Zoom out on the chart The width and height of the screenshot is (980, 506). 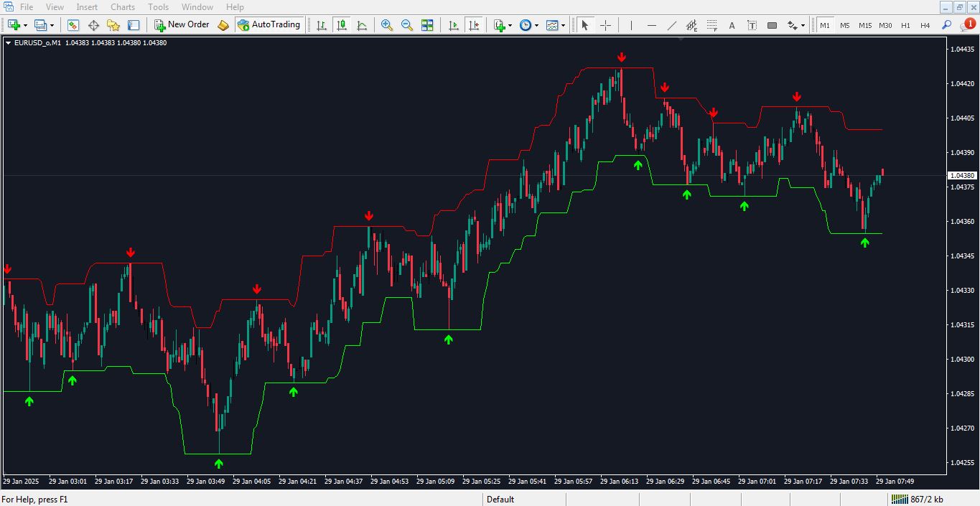(x=407, y=25)
